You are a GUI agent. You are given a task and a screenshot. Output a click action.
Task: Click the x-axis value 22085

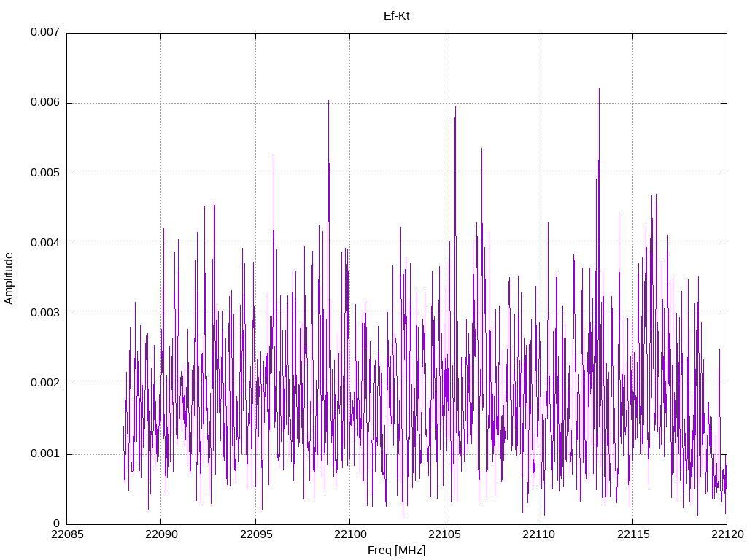(x=67, y=534)
